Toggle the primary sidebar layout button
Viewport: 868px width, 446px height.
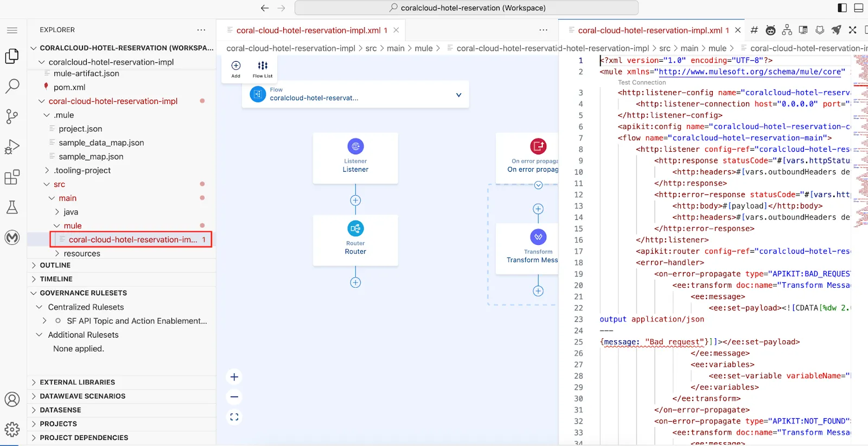(842, 8)
